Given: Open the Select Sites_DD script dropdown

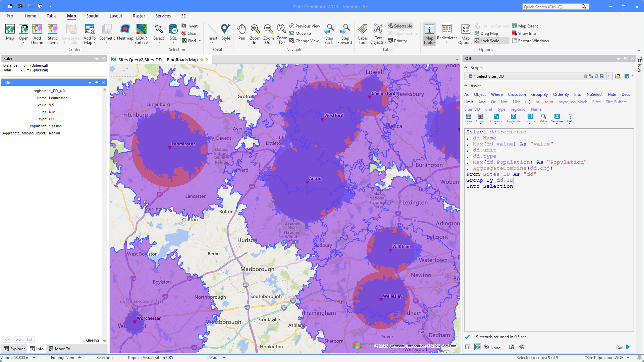Looking at the screenshot, I should click(609, 76).
